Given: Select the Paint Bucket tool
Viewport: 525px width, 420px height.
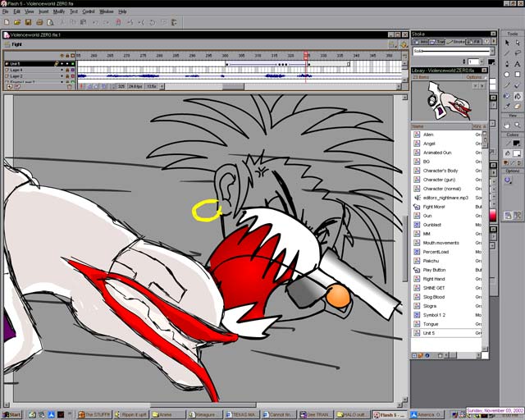Looking at the screenshot, I should 518,96.
